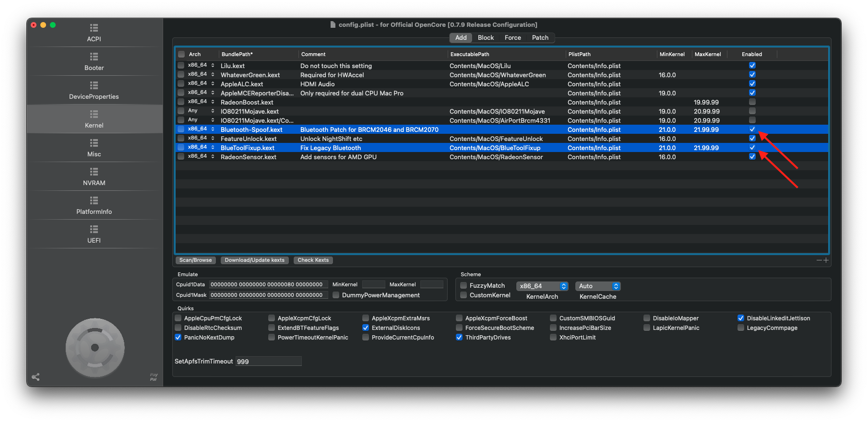The height and width of the screenshot is (422, 868).
Task: Open the Booter section icon
Action: [x=94, y=57]
